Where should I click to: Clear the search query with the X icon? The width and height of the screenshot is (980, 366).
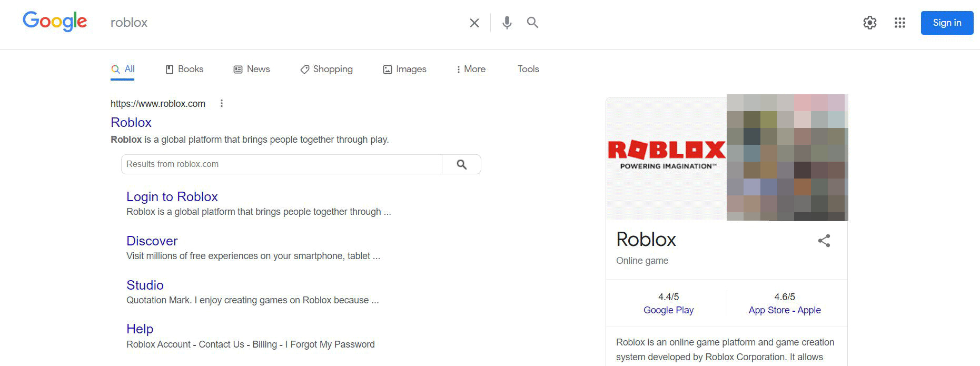[x=473, y=23]
